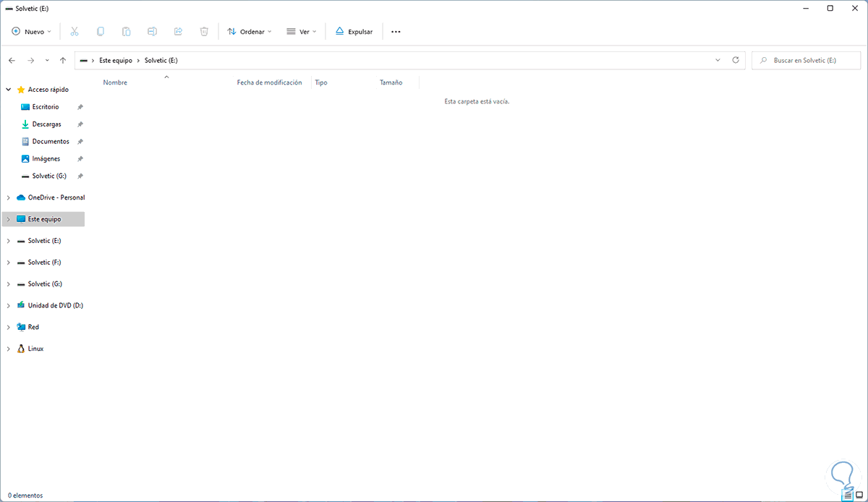This screenshot has height=502, width=868.
Task: Go back with the left arrow
Action: point(12,61)
